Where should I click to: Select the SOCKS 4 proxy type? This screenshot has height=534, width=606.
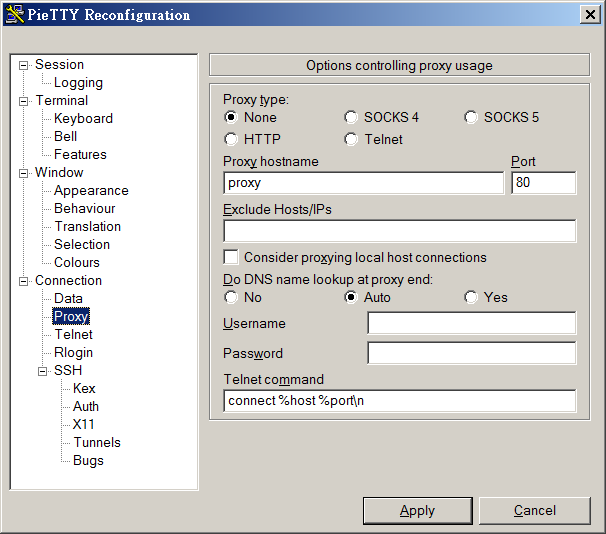point(351,118)
